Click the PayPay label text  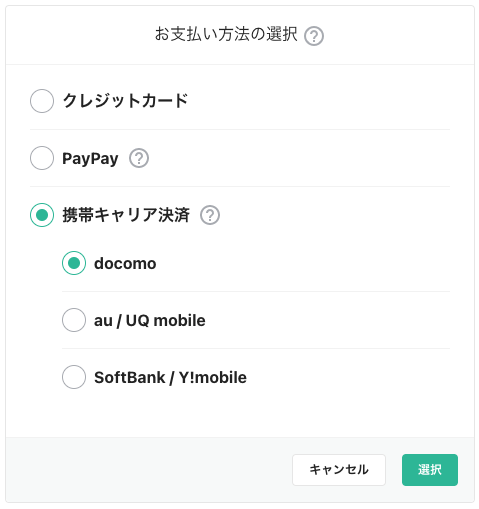click(90, 159)
